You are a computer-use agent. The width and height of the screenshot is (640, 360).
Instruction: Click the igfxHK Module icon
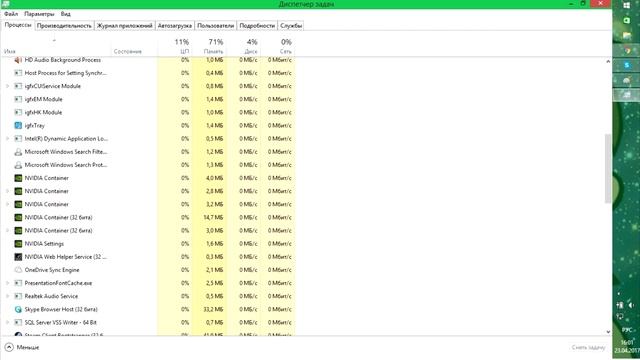[x=18, y=112]
